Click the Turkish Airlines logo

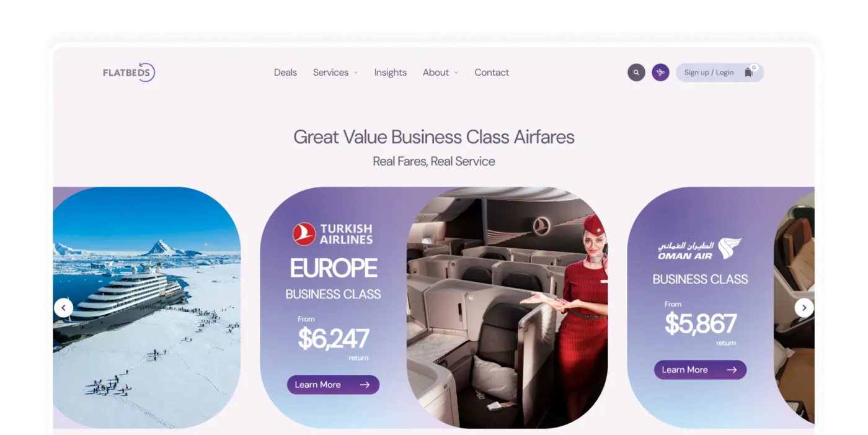pyautogui.click(x=333, y=234)
